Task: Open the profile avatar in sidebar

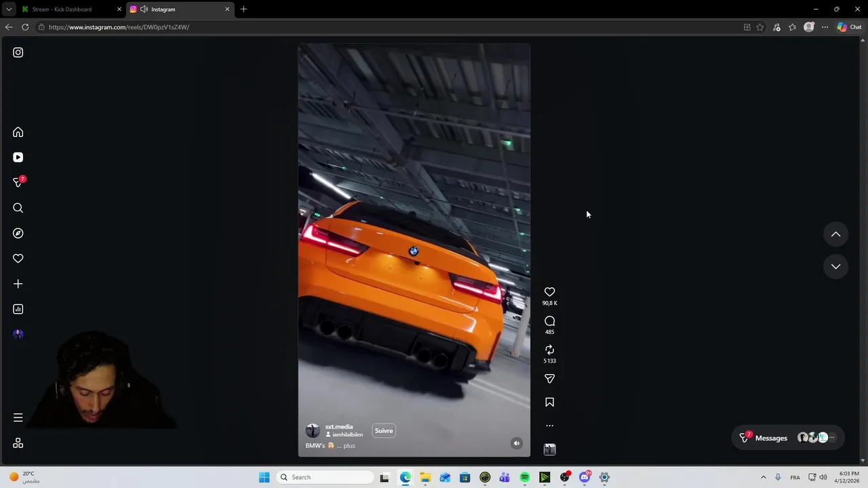Action: point(18,334)
